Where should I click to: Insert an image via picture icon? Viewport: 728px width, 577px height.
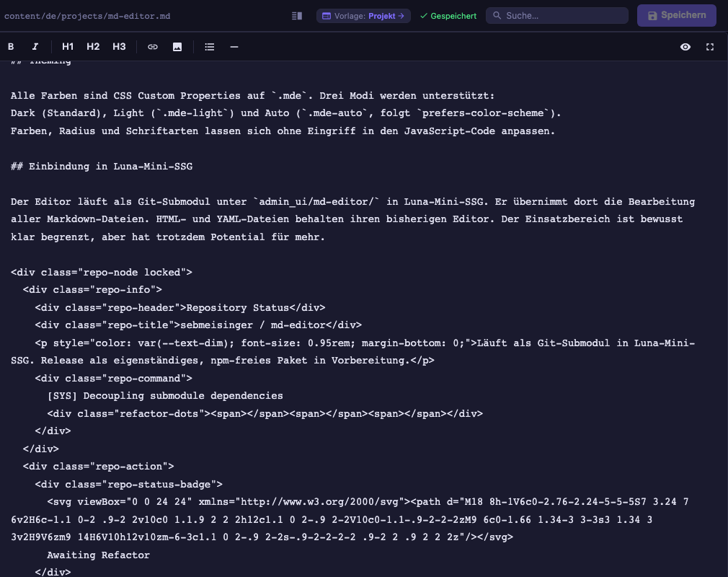pyautogui.click(x=177, y=46)
